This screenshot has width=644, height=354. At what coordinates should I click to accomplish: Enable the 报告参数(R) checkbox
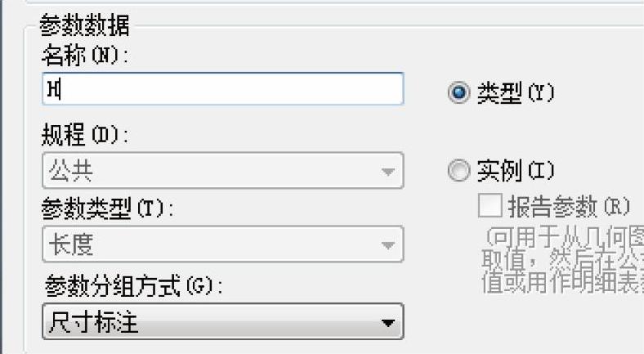tap(490, 205)
